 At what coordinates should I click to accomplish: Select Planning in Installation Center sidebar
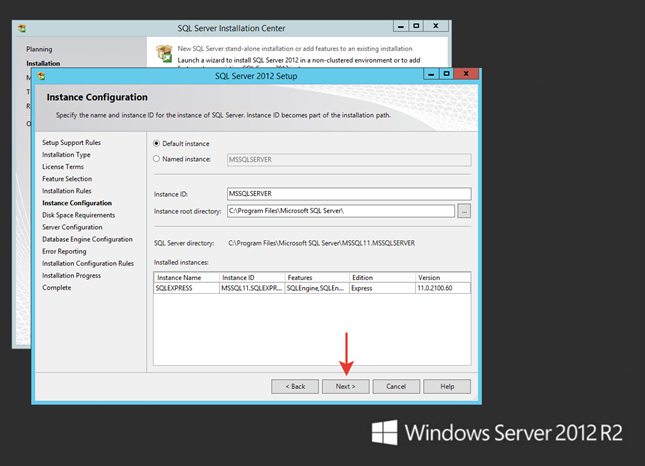[39, 49]
